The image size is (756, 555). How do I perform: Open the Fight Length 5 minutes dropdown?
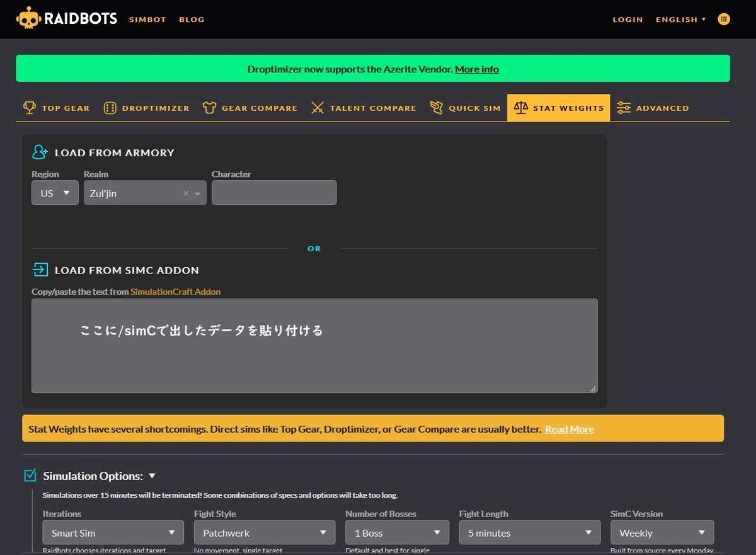[530, 532]
